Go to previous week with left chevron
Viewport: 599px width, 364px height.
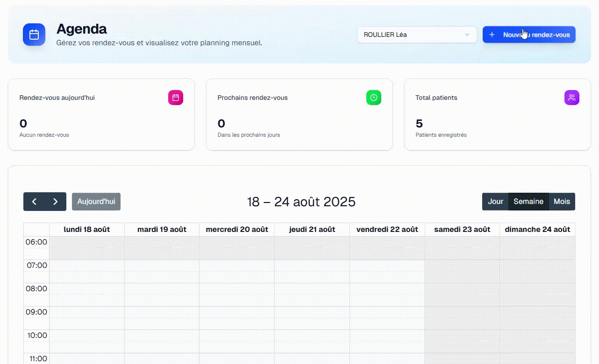tap(34, 202)
